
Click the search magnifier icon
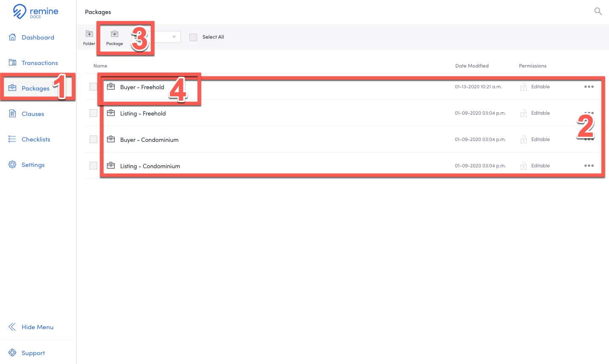(598, 11)
